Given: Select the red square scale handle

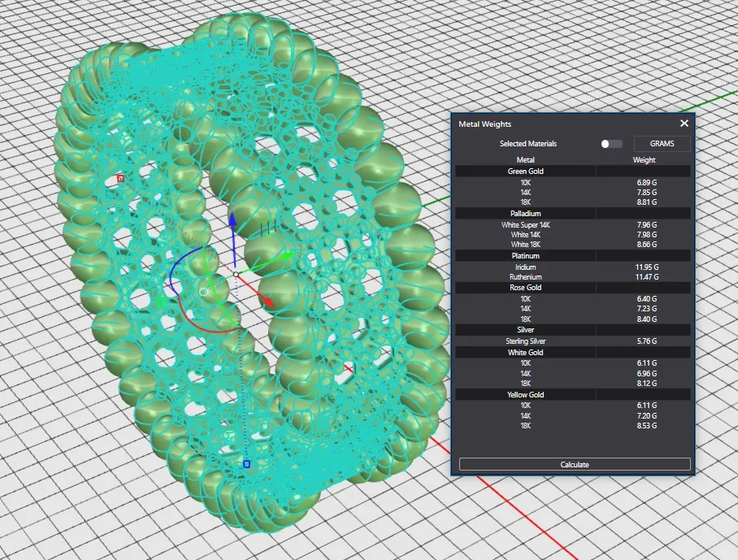Looking at the screenshot, I should [x=120, y=178].
